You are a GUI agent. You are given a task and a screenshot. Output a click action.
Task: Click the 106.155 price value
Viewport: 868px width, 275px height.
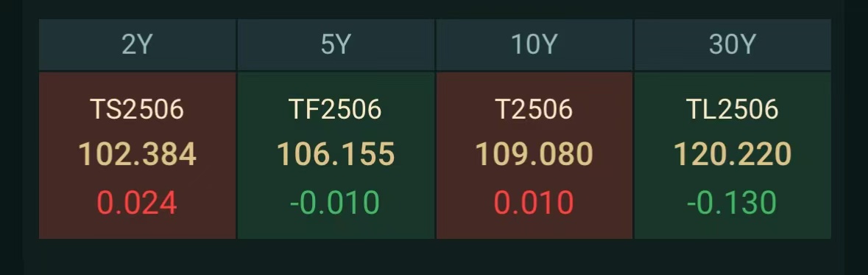point(336,154)
